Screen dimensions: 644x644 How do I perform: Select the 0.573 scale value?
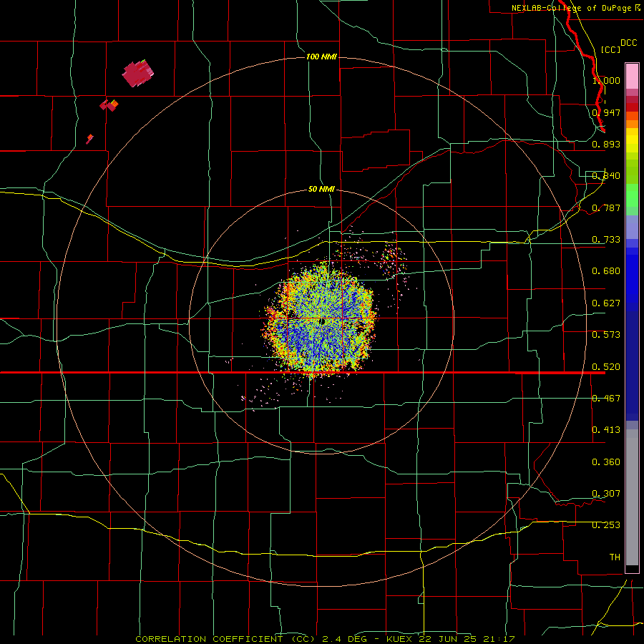click(x=606, y=335)
